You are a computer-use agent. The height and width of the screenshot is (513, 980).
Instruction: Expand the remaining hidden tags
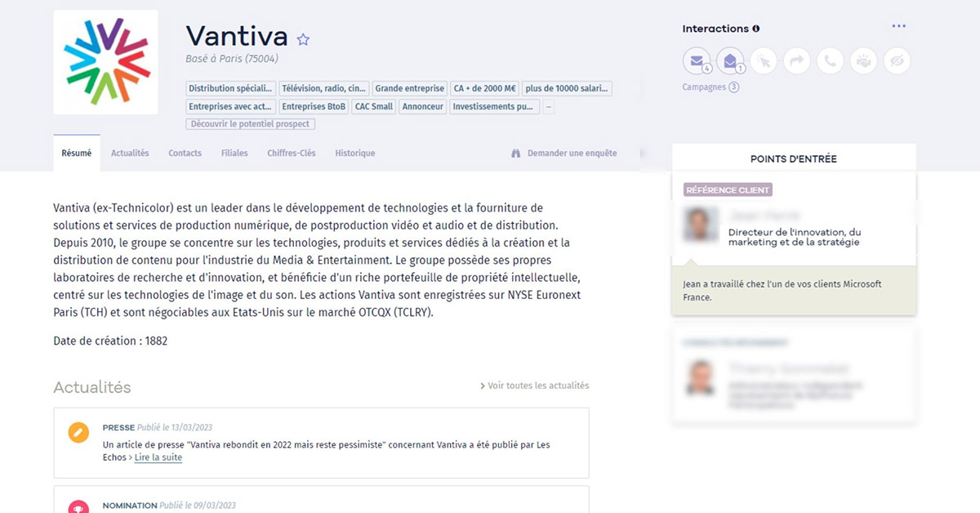click(549, 106)
